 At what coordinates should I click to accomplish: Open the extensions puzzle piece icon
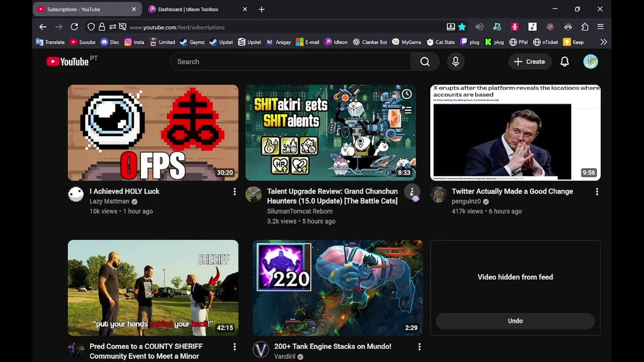click(585, 27)
